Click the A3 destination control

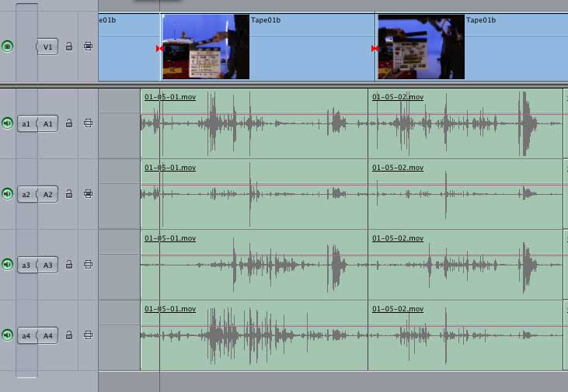[x=48, y=265]
